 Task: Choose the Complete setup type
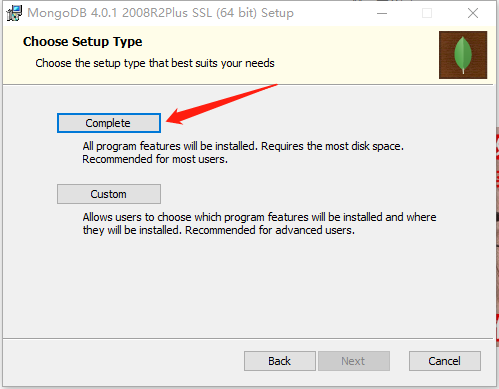coord(109,123)
